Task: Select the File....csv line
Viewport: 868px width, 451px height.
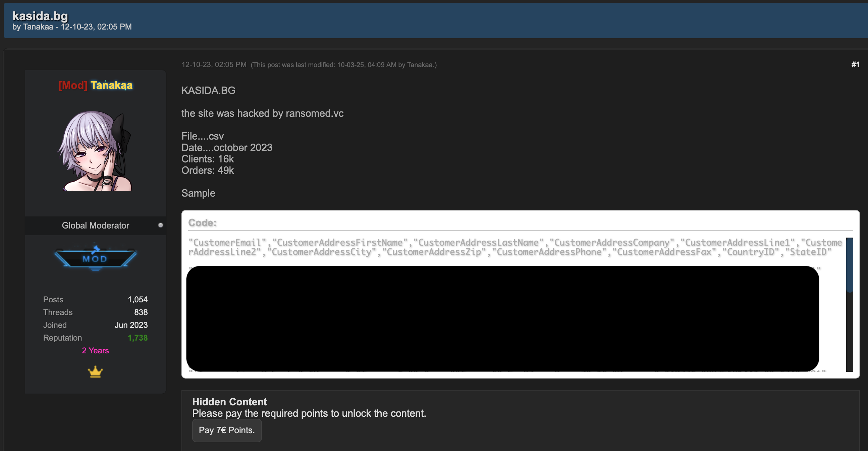Action: tap(203, 136)
